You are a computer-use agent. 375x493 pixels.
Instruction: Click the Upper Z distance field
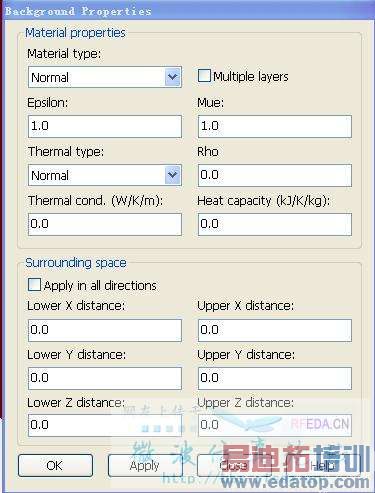click(x=275, y=425)
